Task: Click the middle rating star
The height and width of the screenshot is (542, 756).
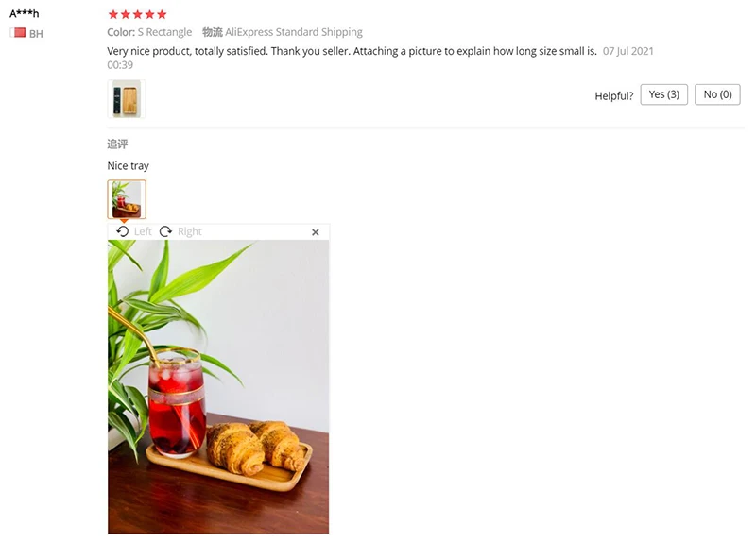Action: tap(137, 14)
